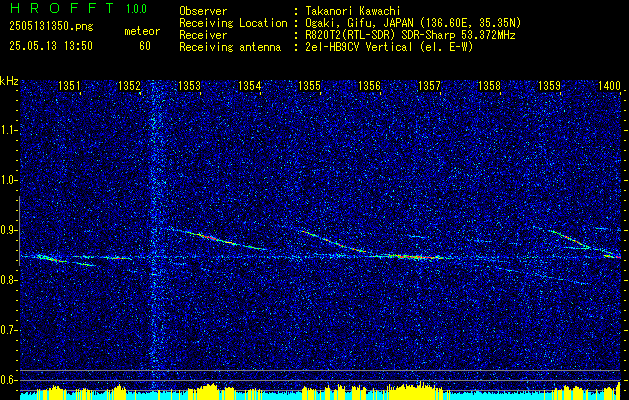Screen dimensions: 629x400
Task: Click the 1.0 kHz axis label
Action: [x=7, y=181]
